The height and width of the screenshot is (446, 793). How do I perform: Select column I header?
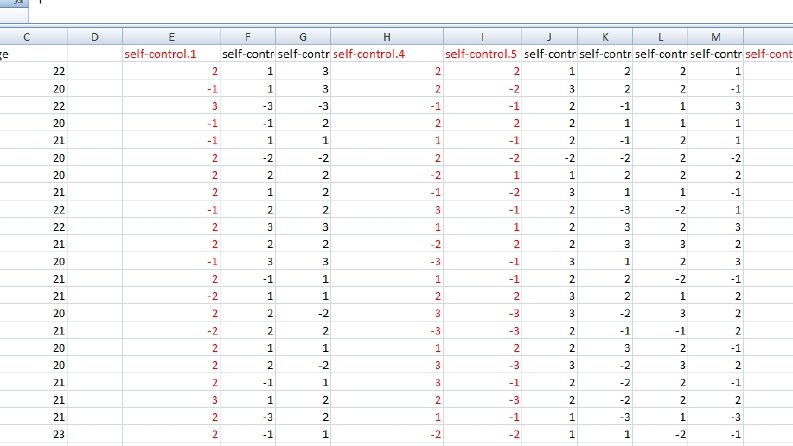(x=482, y=37)
